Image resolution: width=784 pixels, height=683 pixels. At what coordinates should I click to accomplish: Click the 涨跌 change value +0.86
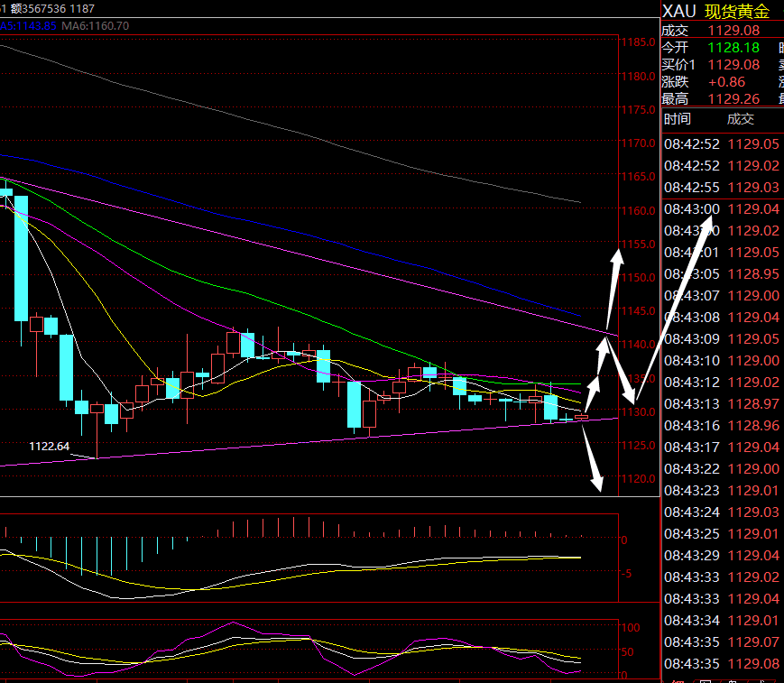726,81
